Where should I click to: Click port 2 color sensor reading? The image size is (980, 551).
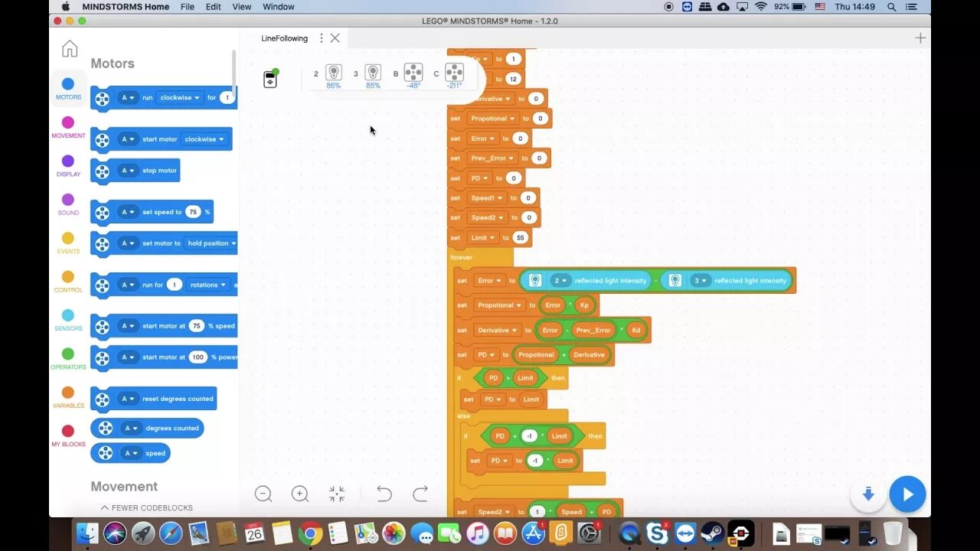[x=333, y=77]
